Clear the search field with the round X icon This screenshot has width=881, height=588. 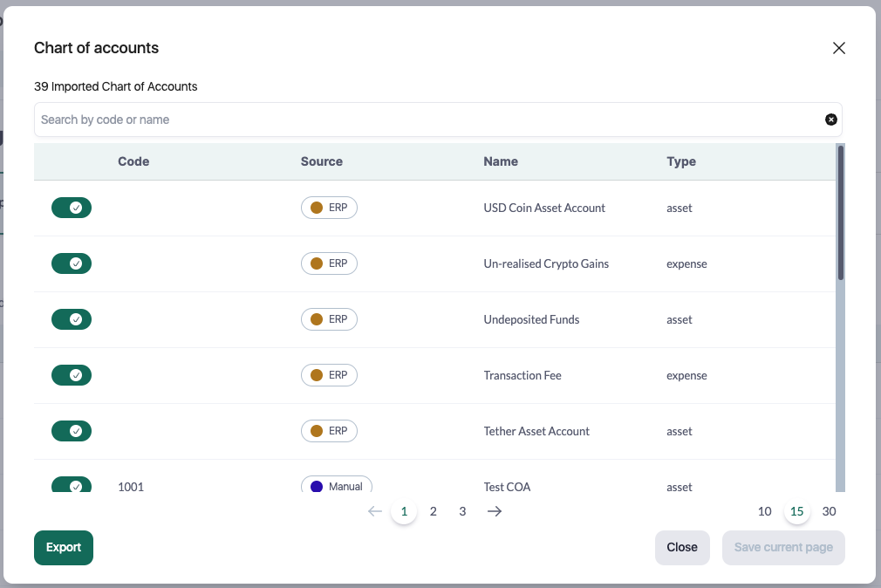tap(831, 120)
